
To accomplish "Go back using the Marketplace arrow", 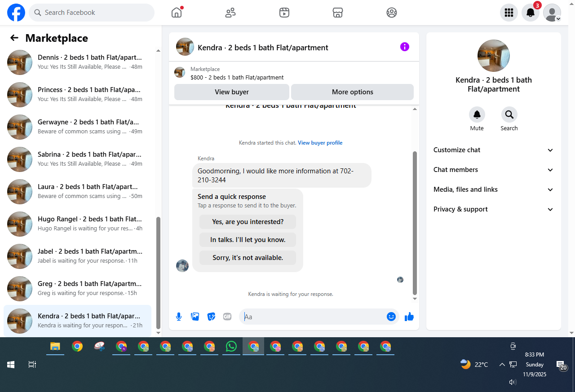I will click(14, 38).
